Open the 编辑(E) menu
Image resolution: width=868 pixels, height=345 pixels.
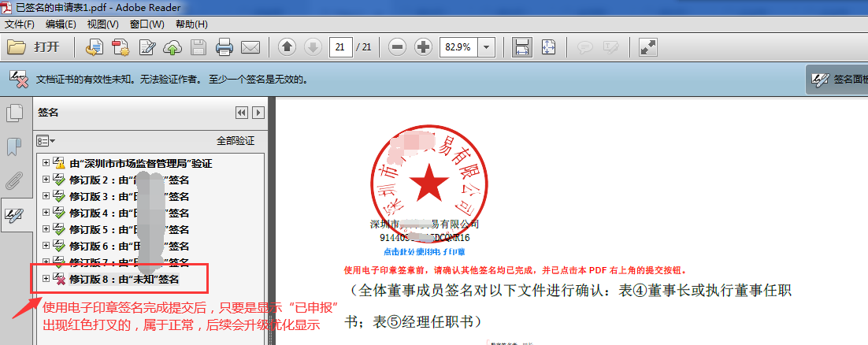click(61, 24)
